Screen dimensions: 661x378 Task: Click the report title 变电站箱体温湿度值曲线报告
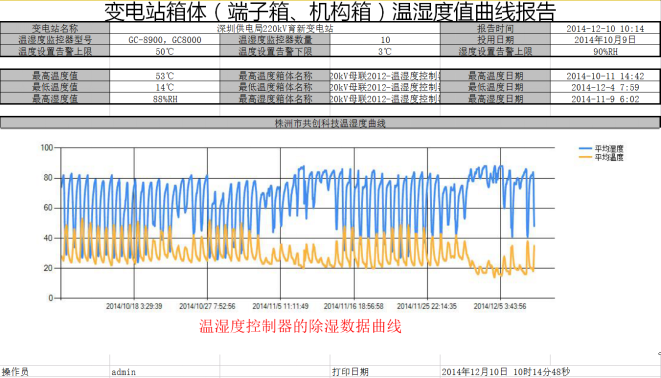[330, 11]
